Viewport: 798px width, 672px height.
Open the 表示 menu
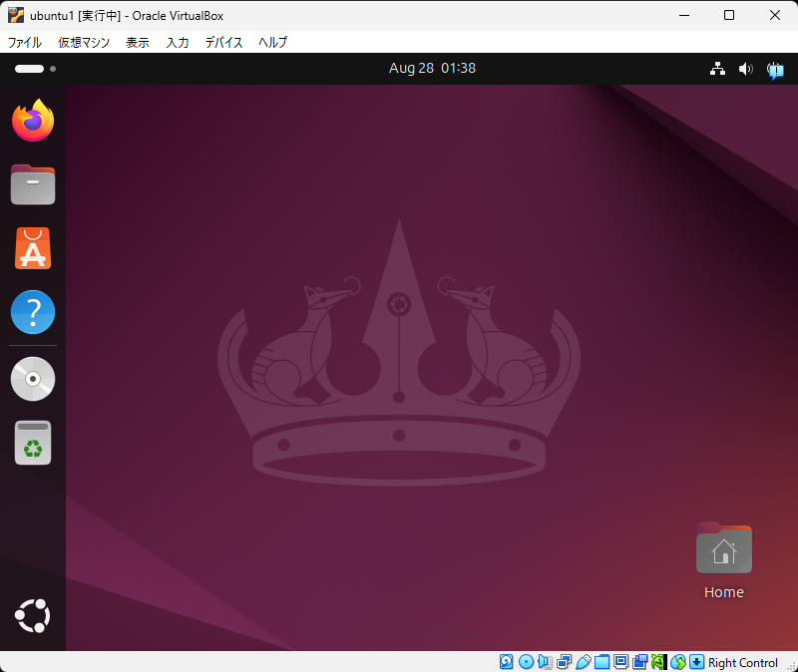[x=138, y=42]
